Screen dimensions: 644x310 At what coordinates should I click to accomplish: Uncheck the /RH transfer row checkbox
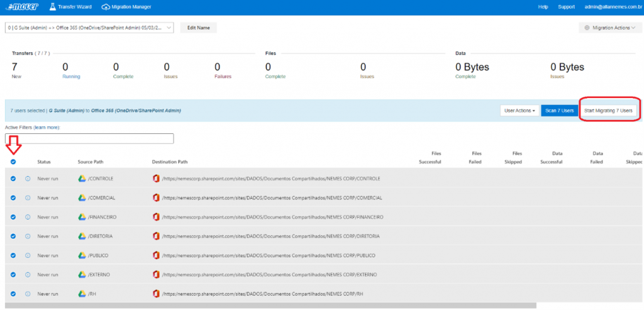point(13,294)
